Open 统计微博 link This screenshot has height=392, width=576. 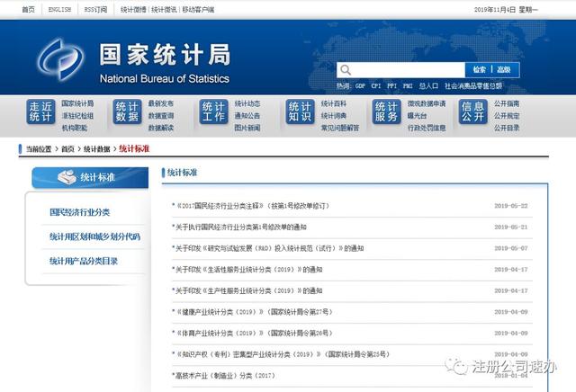[x=133, y=10]
